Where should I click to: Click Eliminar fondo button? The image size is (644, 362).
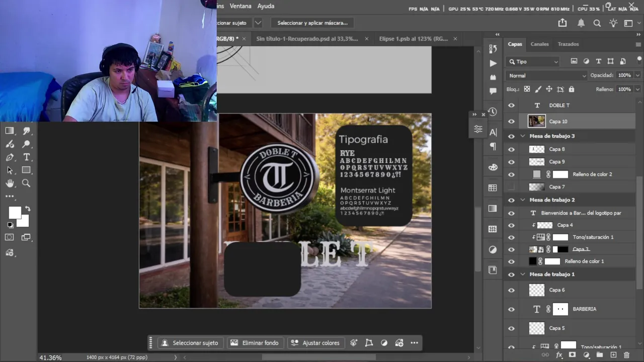tap(255, 343)
